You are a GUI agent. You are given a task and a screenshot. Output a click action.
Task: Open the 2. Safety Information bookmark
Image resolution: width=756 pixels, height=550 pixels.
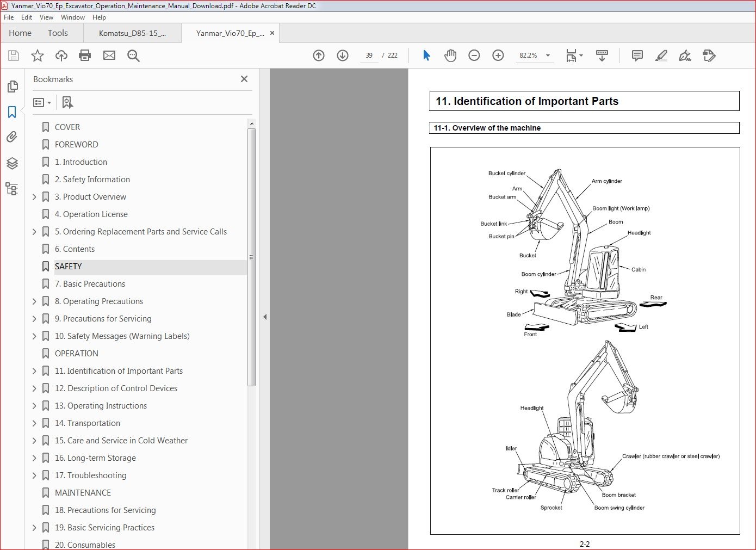[92, 180]
